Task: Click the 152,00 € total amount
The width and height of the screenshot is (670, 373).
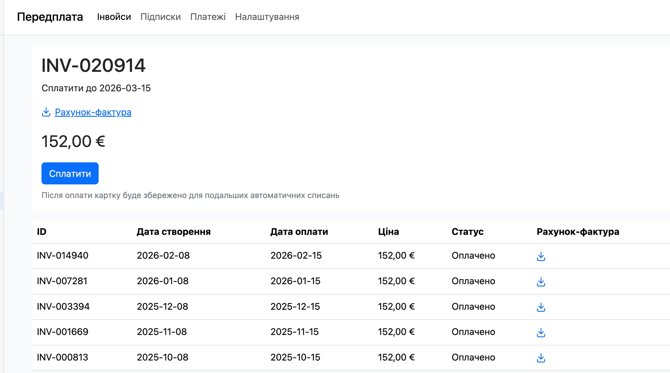Action: (x=73, y=141)
